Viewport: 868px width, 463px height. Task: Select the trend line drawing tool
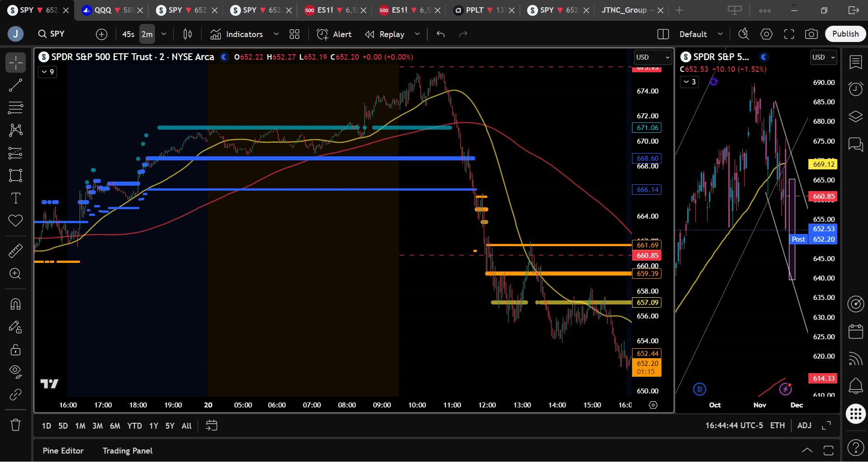pyautogui.click(x=15, y=85)
